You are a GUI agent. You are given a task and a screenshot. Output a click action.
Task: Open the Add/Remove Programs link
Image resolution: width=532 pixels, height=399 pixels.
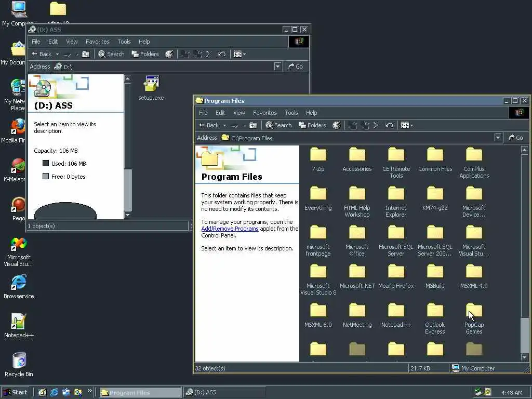pos(230,229)
